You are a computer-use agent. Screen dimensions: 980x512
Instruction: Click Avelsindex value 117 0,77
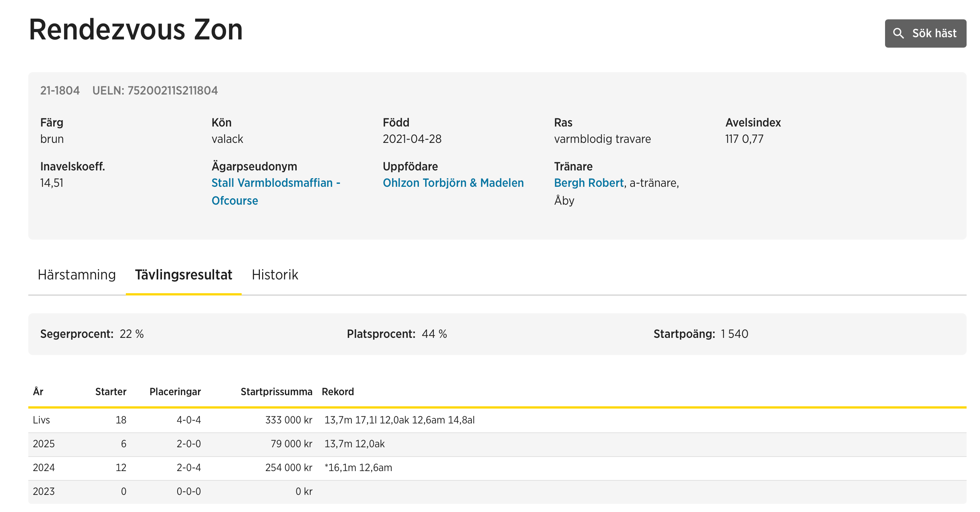click(744, 139)
